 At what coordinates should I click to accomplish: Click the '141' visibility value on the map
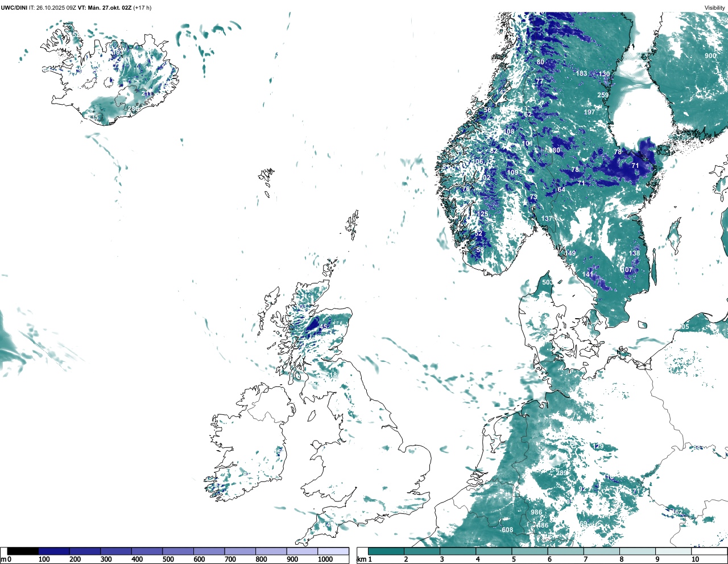[588, 274]
